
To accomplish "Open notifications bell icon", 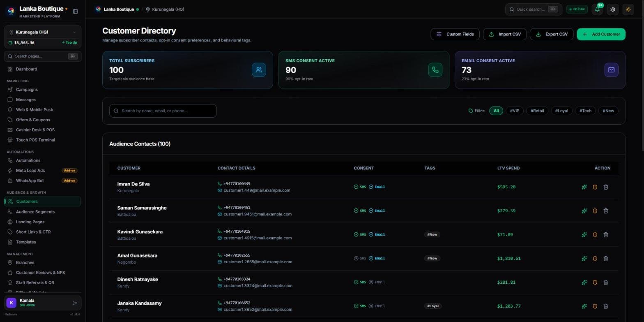I will click(597, 9).
